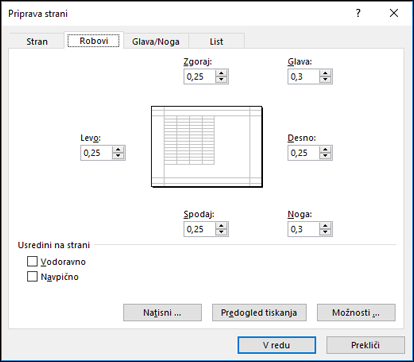Image resolution: width=414 pixels, height=362 pixels.
Task: Enable the Vodoravno centering checkbox
Action: pos(32,261)
